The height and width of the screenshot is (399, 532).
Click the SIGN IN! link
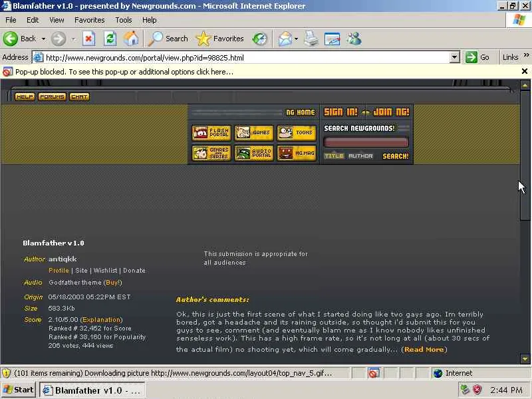click(x=340, y=112)
